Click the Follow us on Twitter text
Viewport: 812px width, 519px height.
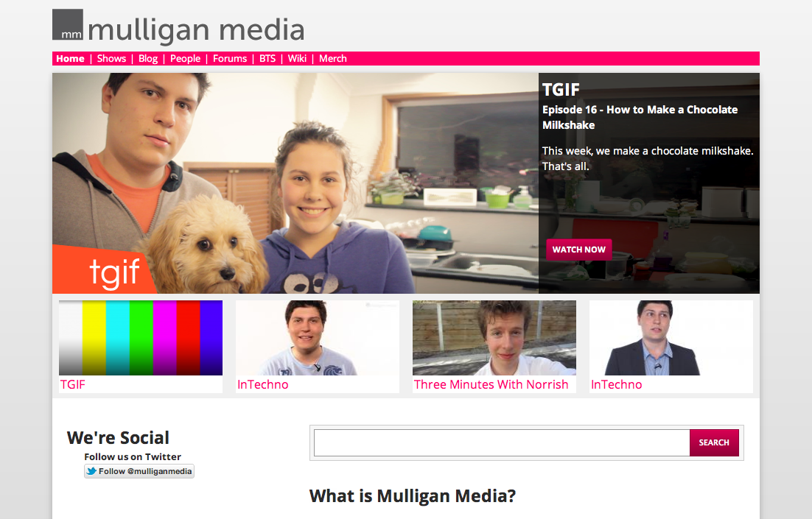133,457
